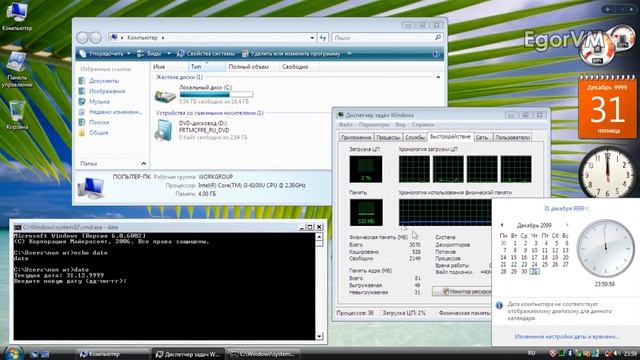Viewport: 640px width, 360px height.
Task: Open the Компьютер desktop icon
Action: pyautogui.click(x=16, y=16)
